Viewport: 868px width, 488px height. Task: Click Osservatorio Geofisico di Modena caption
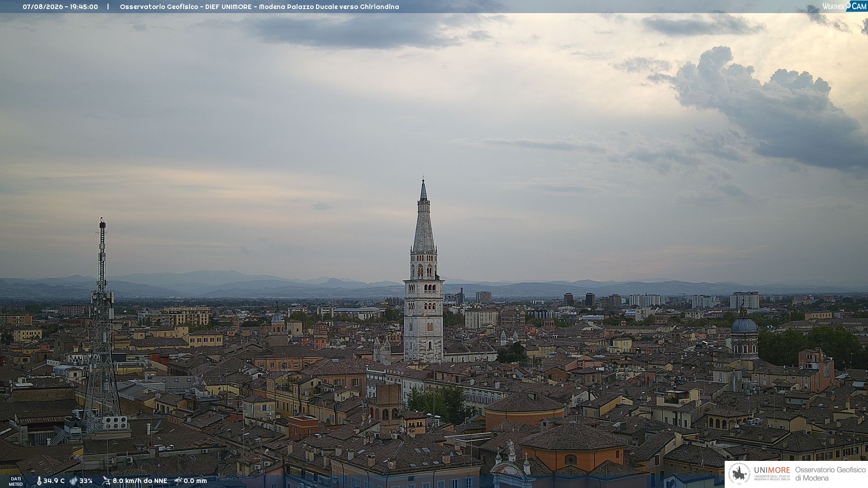830,474
